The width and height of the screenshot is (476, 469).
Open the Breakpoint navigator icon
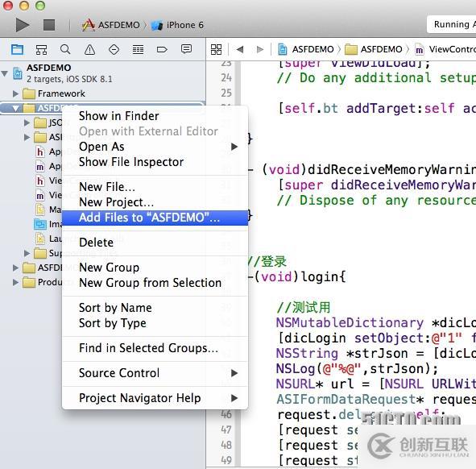coord(162,49)
